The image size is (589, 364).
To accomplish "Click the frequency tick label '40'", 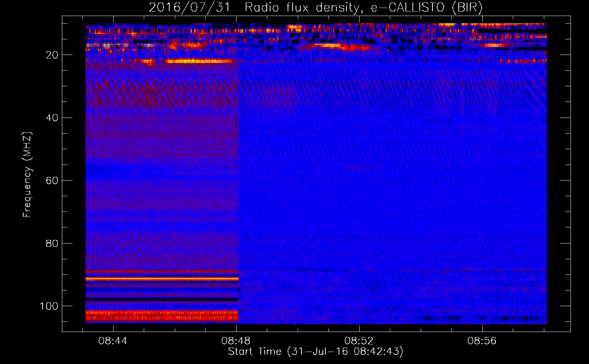I will click(52, 118).
